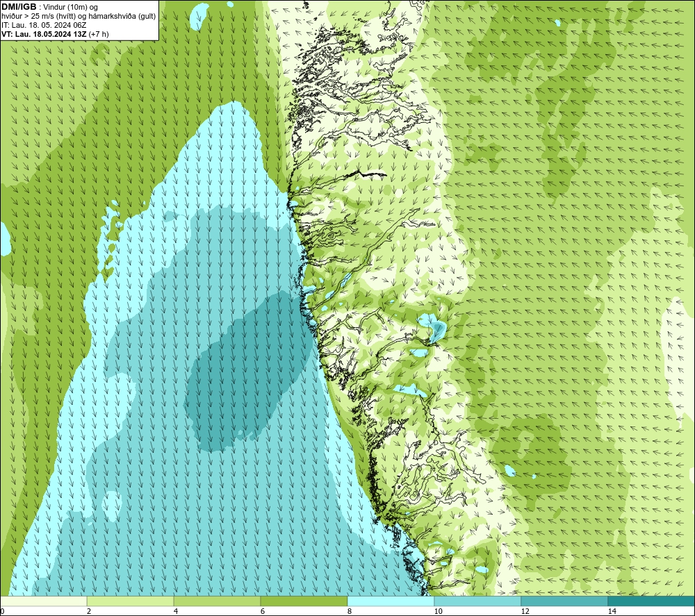
Task: Click the 'IT: Lau. 18. 05. 2024 06Z' line
Action: click(x=44, y=25)
